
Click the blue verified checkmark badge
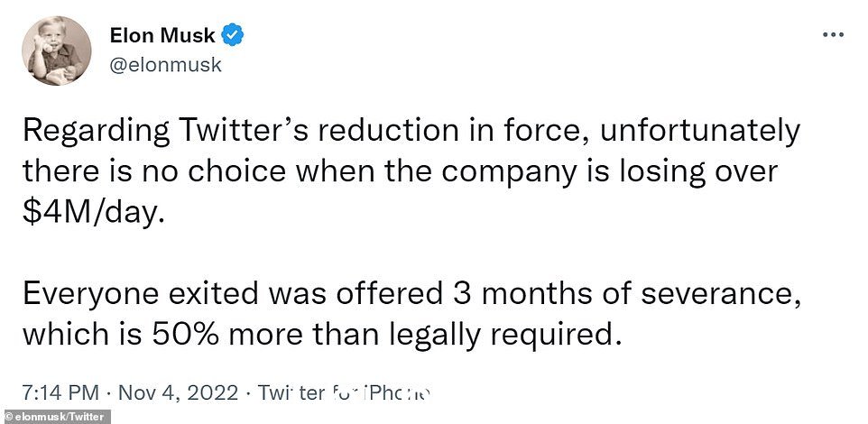pos(233,35)
